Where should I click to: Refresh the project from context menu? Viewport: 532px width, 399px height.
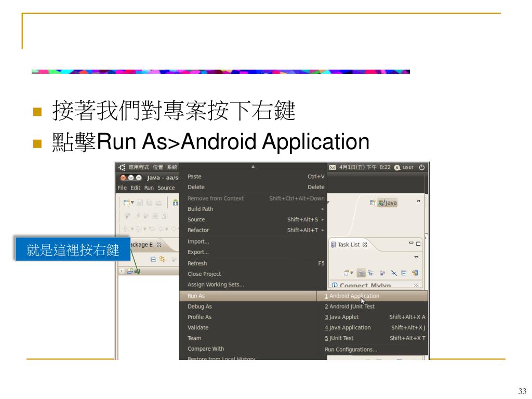coord(253,263)
